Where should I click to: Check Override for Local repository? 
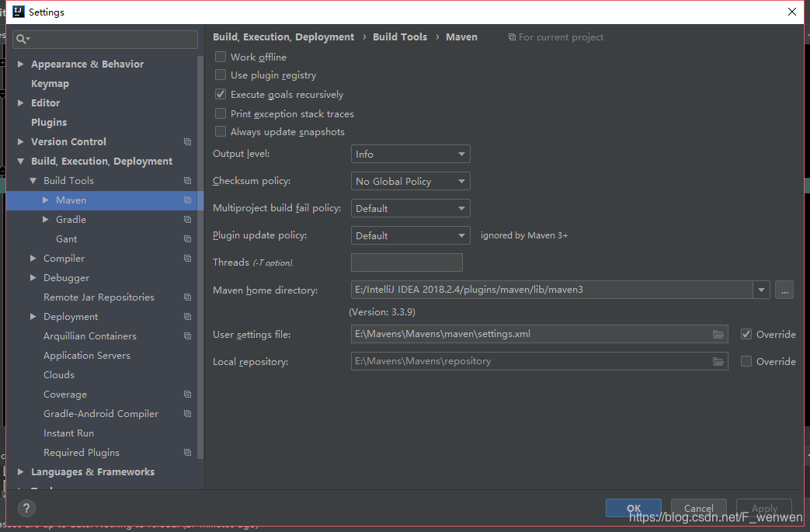coord(746,362)
